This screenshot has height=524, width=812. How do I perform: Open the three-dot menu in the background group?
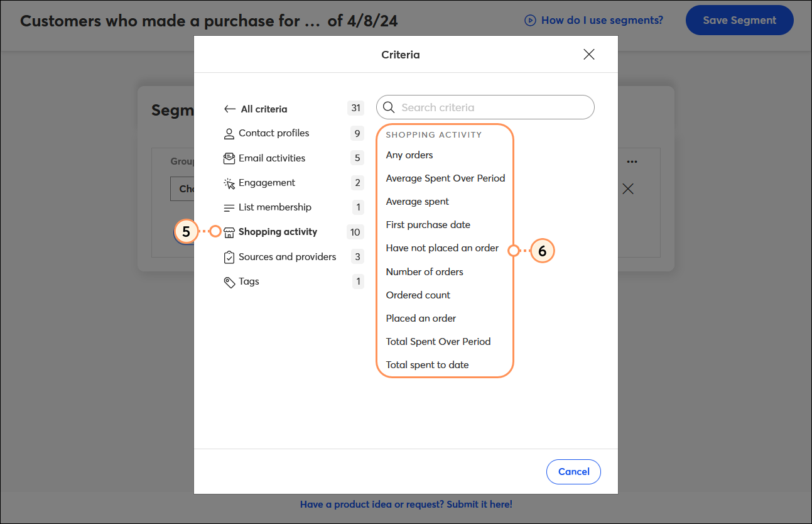pyautogui.click(x=632, y=161)
